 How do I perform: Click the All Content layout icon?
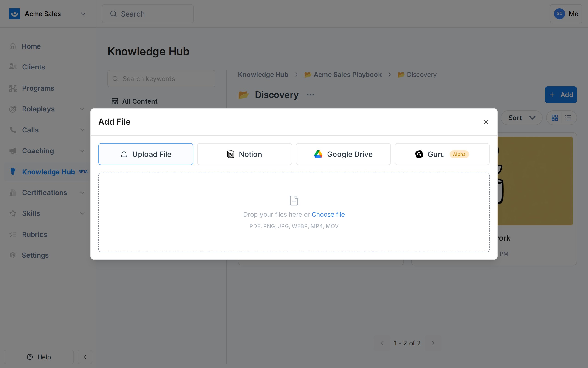click(115, 101)
